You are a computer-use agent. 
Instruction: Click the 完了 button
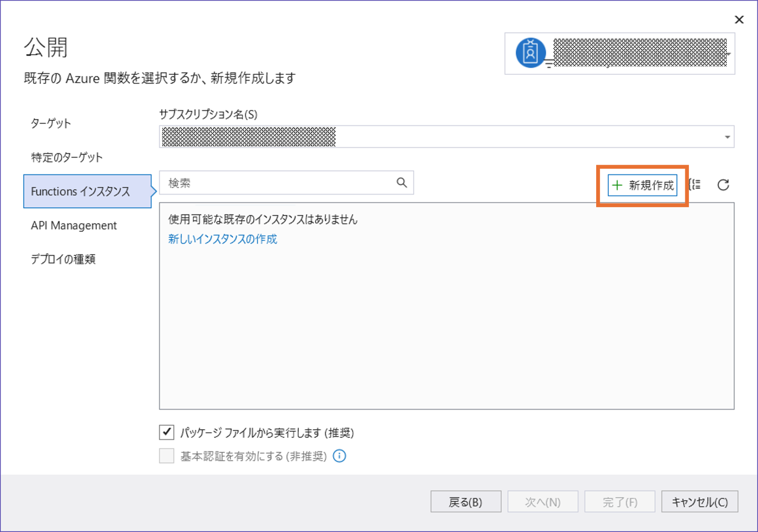[620, 501]
